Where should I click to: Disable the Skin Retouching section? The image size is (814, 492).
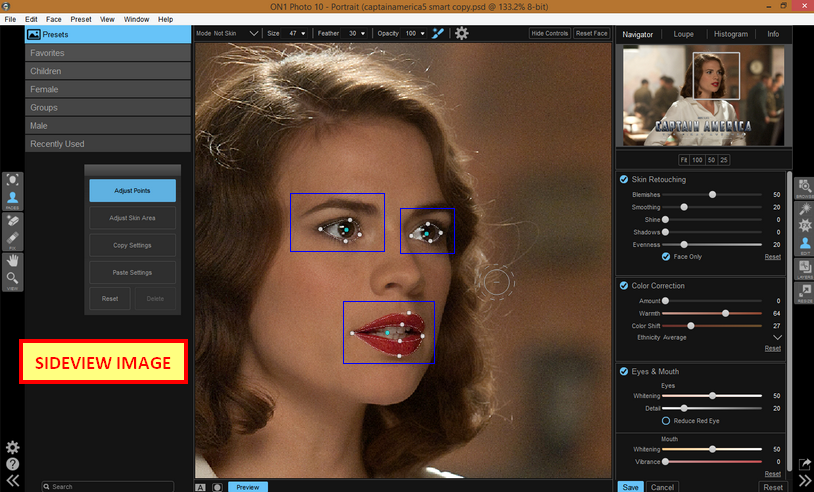click(x=623, y=179)
